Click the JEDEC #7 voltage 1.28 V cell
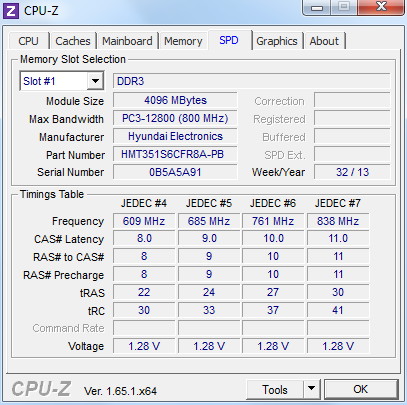407x405 pixels. tap(338, 346)
